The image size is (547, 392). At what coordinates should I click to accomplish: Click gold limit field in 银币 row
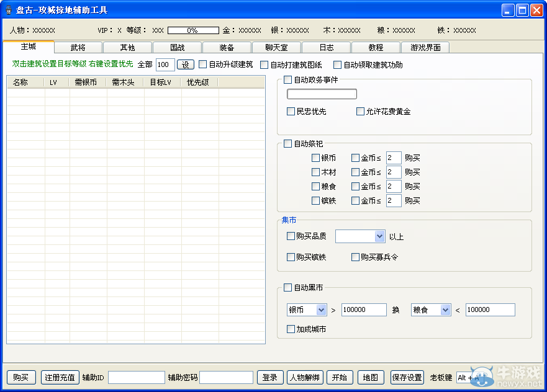pyautogui.click(x=394, y=158)
